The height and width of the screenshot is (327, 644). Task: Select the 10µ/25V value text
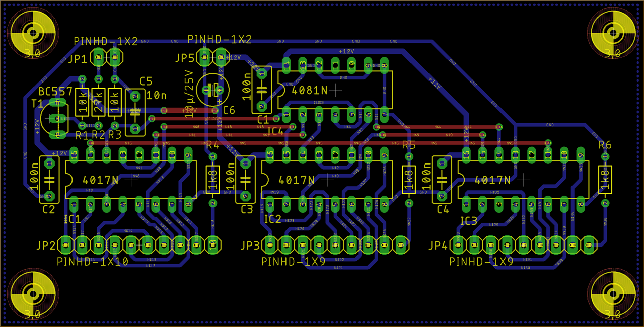tap(190, 95)
